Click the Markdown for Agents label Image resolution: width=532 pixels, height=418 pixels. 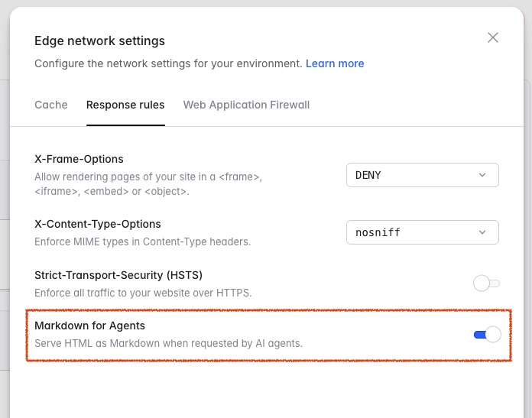pyautogui.click(x=89, y=326)
